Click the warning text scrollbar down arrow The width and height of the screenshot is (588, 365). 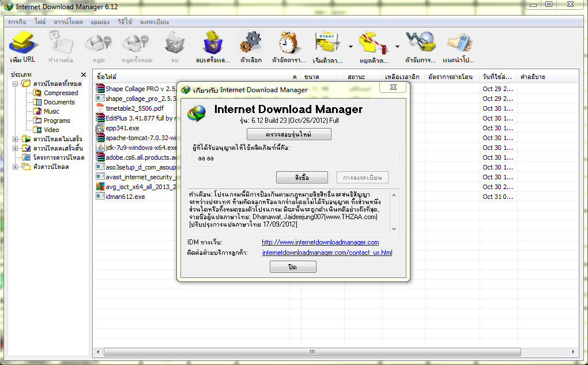(394, 229)
